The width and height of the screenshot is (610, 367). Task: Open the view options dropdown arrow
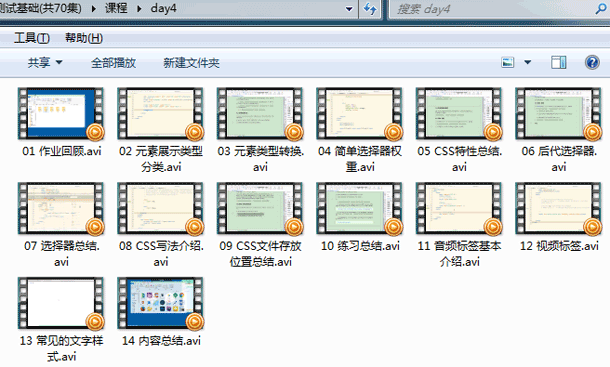(x=528, y=62)
